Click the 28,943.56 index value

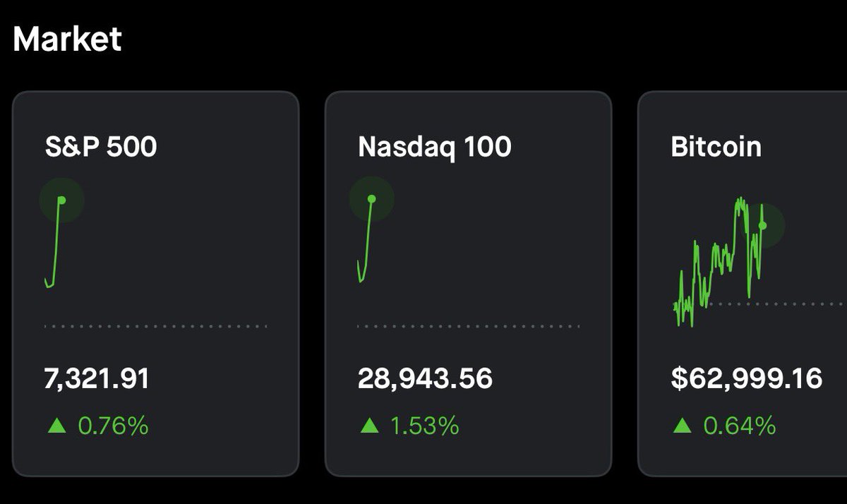425,379
